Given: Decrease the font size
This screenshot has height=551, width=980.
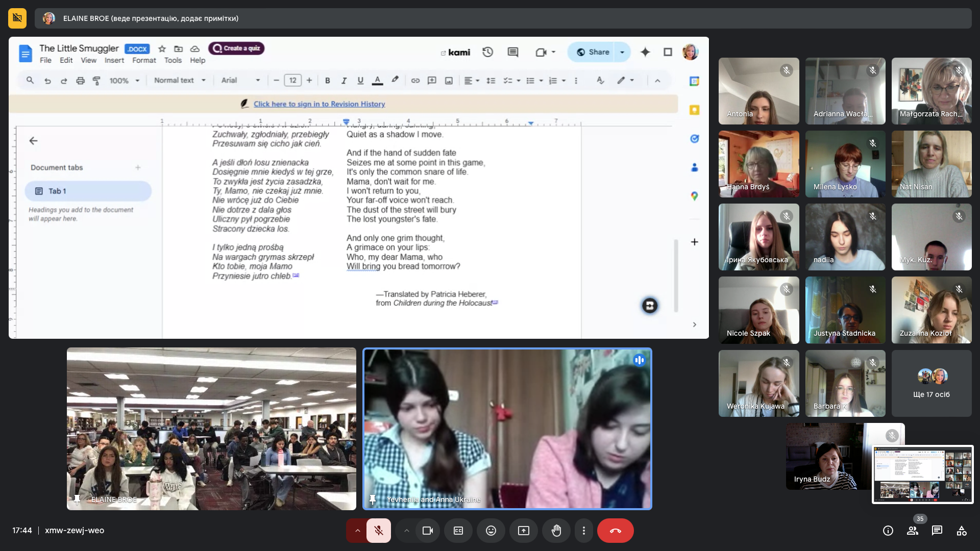Looking at the screenshot, I should (276, 80).
